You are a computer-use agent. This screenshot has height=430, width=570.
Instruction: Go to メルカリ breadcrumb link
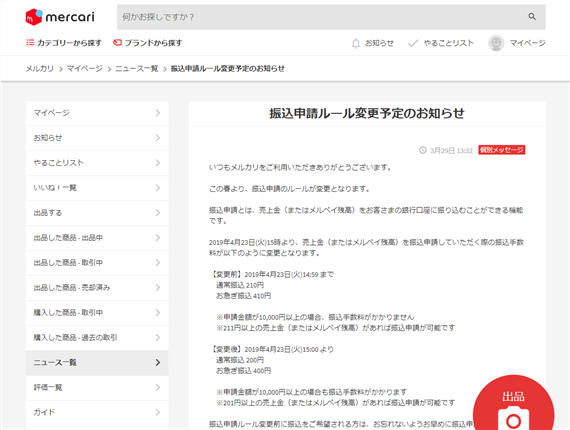tap(39, 69)
